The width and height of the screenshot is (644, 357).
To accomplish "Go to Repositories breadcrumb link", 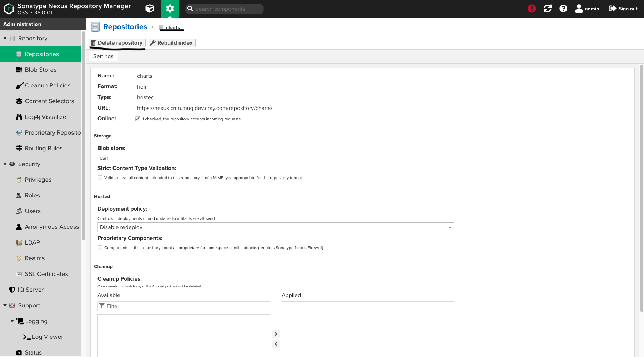I will [125, 27].
